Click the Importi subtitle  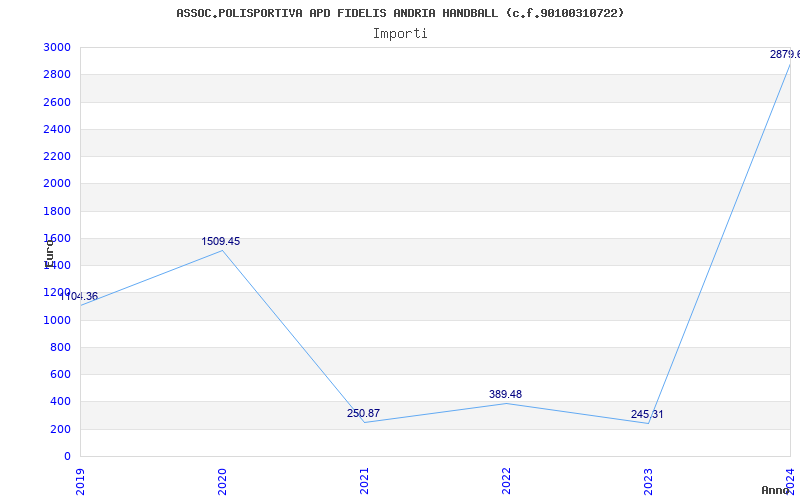click(400, 34)
